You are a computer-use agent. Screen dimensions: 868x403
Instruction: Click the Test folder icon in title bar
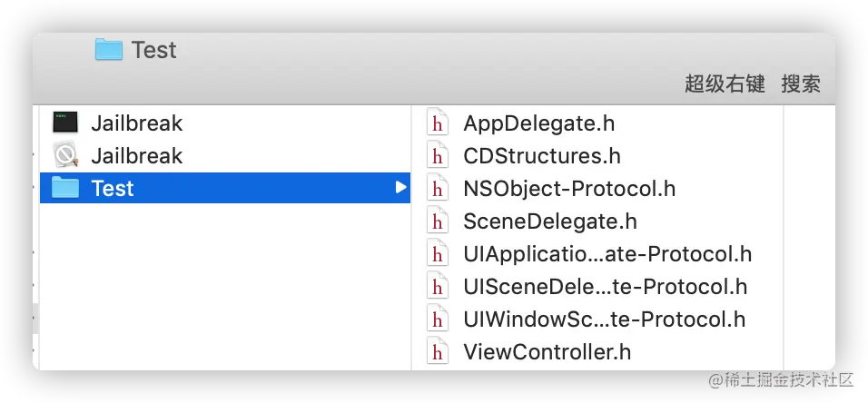click(x=109, y=50)
